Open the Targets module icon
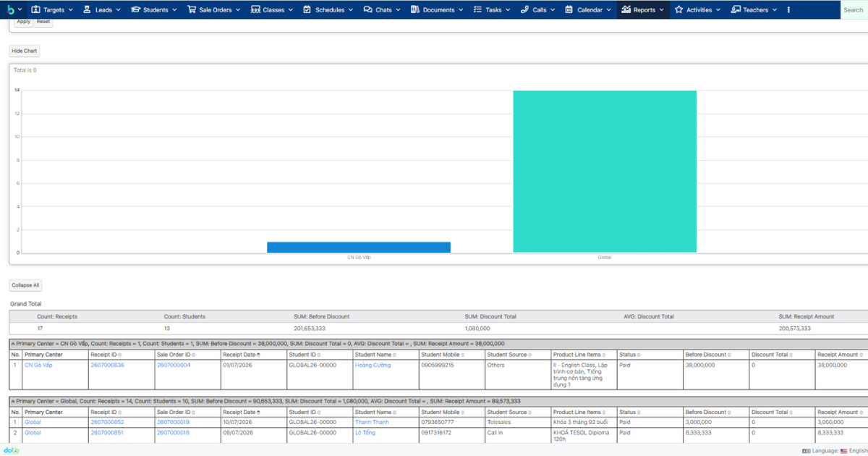 tap(35, 9)
